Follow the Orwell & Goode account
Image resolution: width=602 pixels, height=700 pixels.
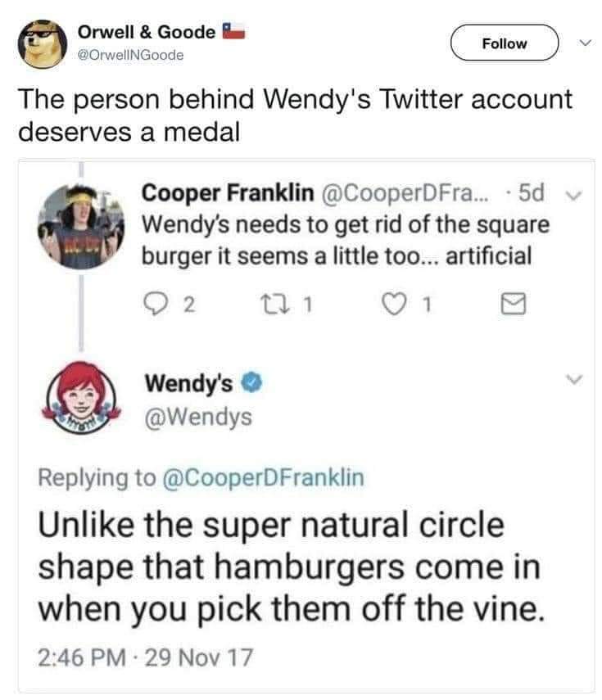(504, 43)
